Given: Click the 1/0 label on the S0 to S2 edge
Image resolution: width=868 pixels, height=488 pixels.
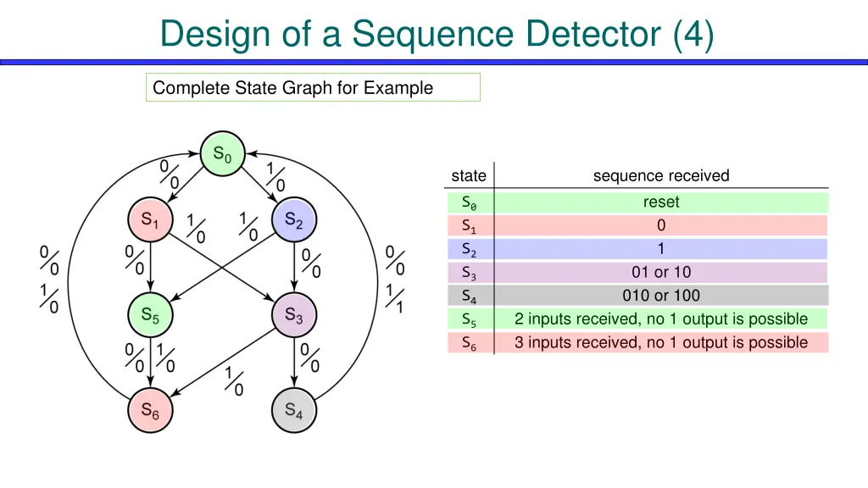Looking at the screenshot, I should coord(275,176).
